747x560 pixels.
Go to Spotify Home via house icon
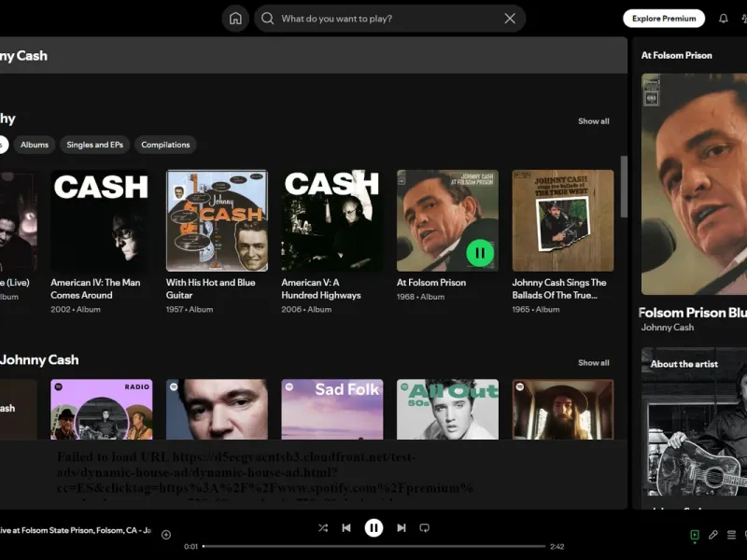[235, 19]
